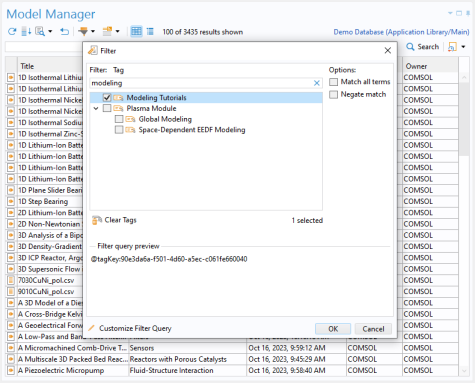The image size is (475, 383).
Task: Click the Customize Filter Query pencil icon
Action: (x=92, y=328)
